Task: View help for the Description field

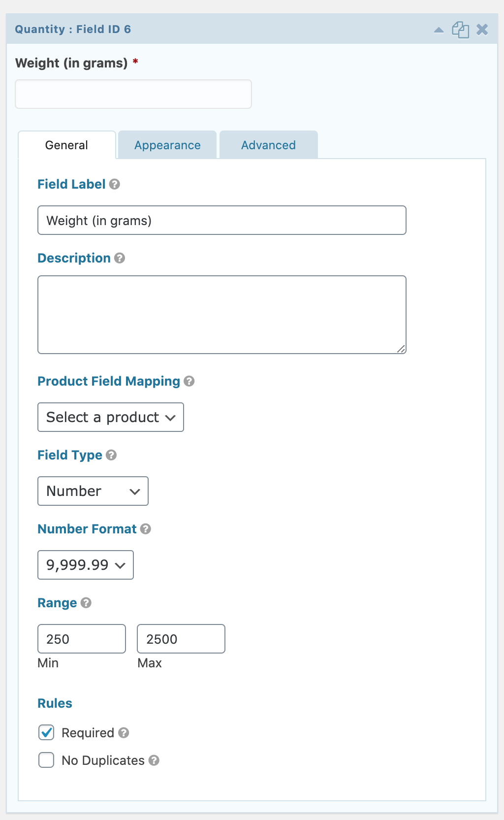Action: tap(121, 259)
